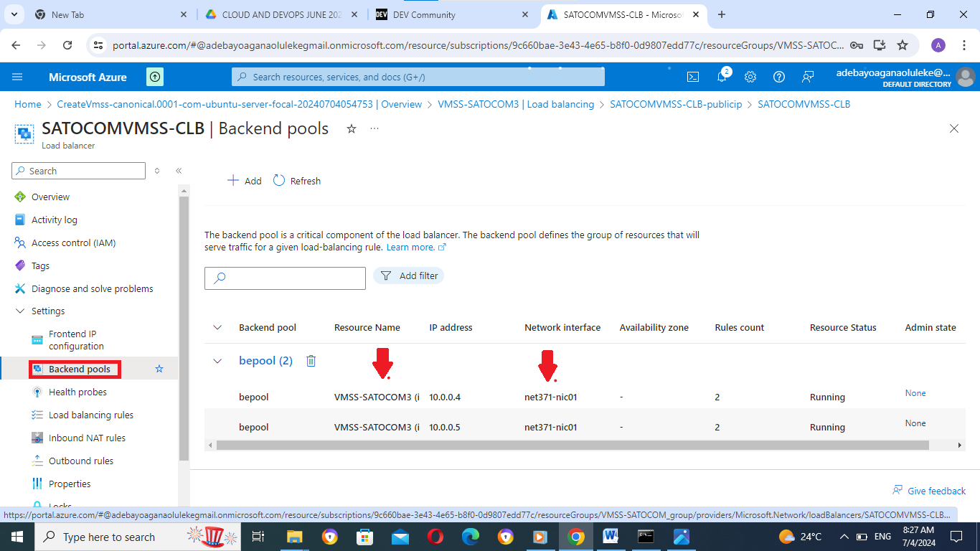The width and height of the screenshot is (980, 551).
Task: Open portal settings gear
Action: coord(750,77)
